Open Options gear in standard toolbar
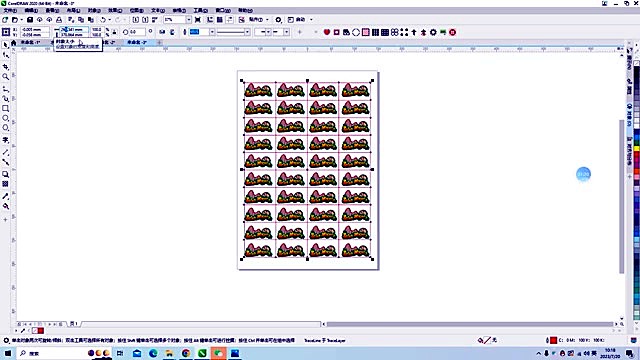 [278, 20]
